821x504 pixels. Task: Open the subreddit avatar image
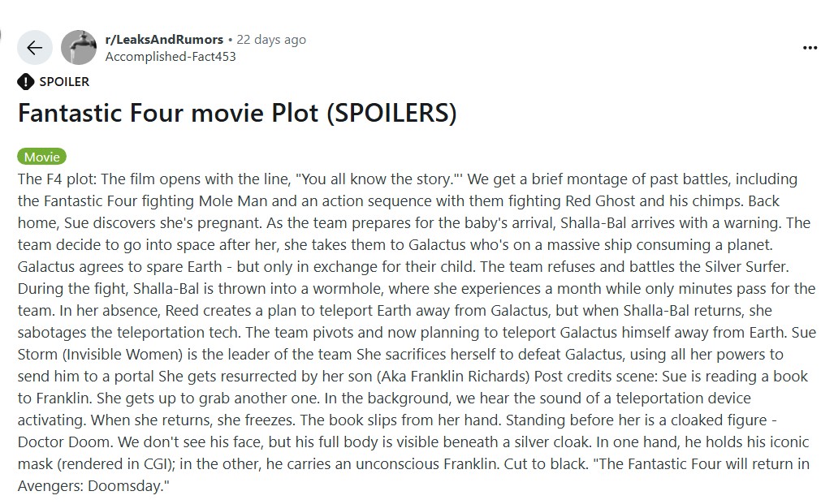tap(79, 48)
